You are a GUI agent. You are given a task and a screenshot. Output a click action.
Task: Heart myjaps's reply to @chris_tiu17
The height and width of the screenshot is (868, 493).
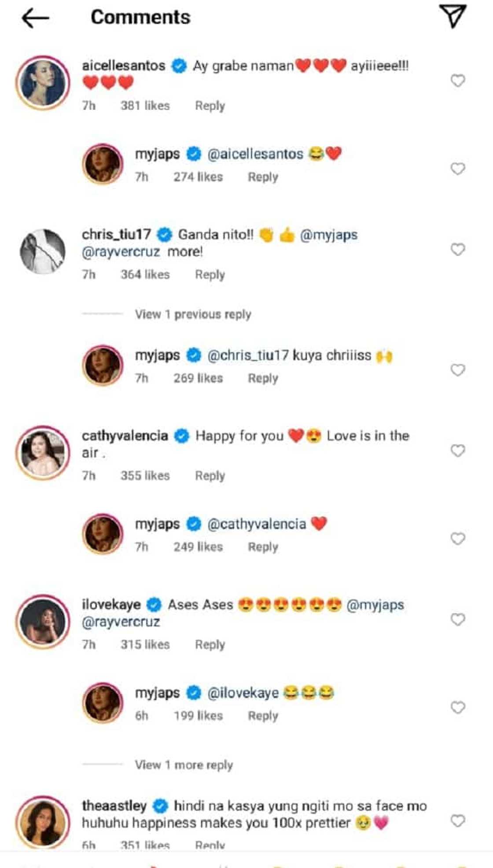(x=458, y=370)
